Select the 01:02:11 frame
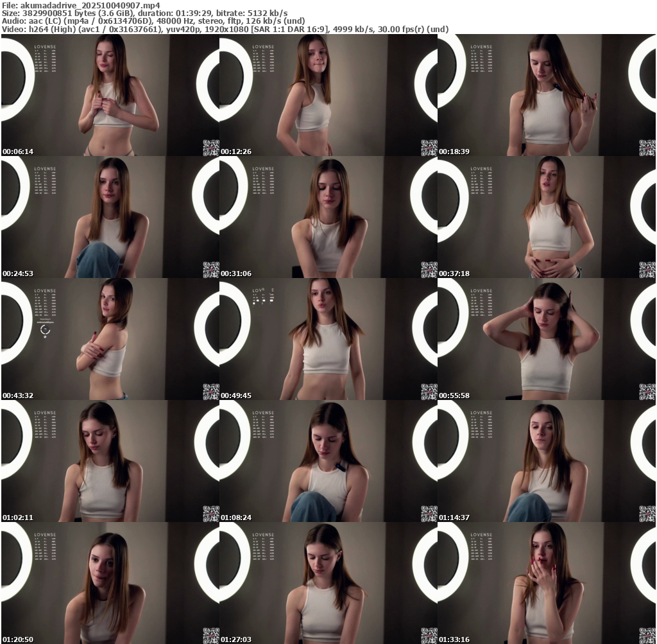 [x=110, y=461]
